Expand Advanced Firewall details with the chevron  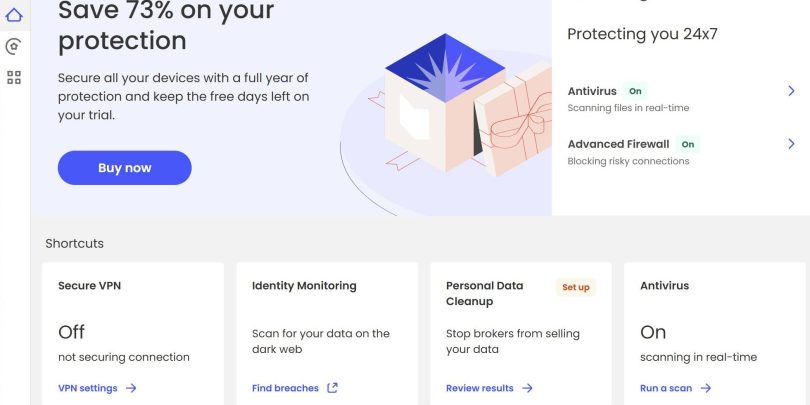tap(791, 144)
